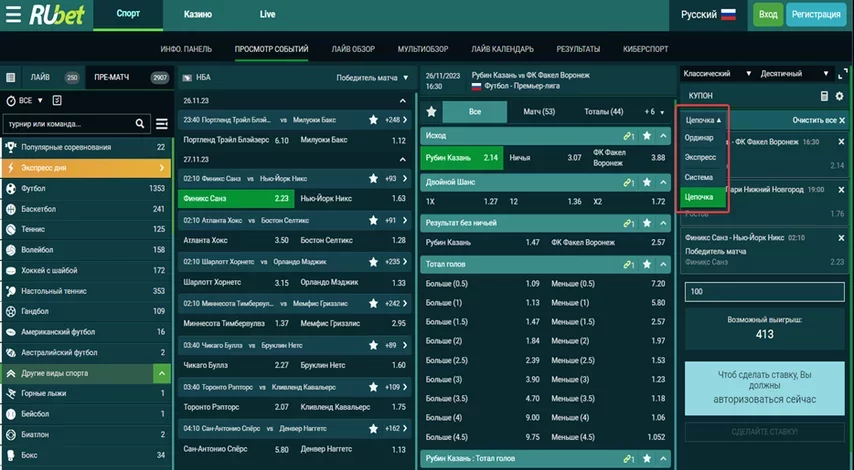Click the search magnifier icon
The image size is (854, 470).
coord(140,124)
